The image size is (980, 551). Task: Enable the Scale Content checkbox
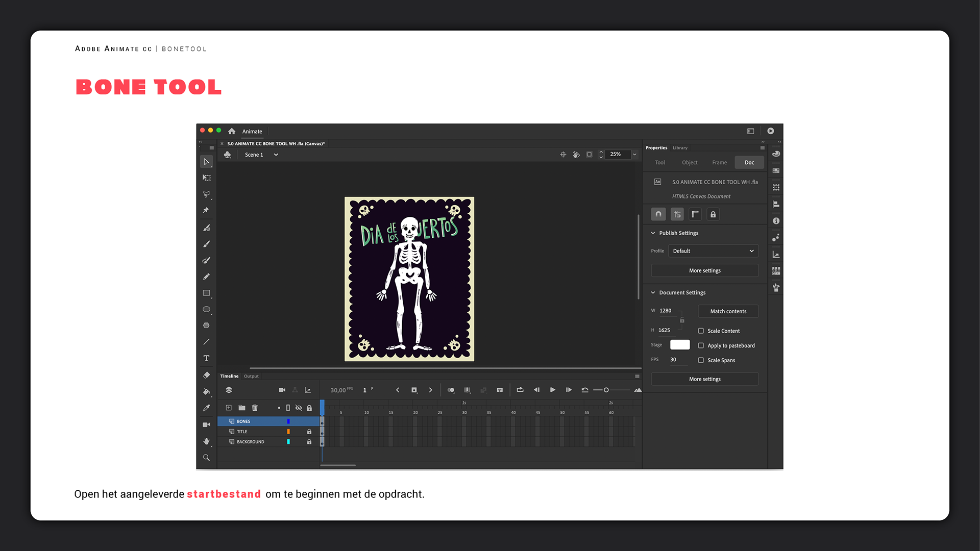(701, 331)
